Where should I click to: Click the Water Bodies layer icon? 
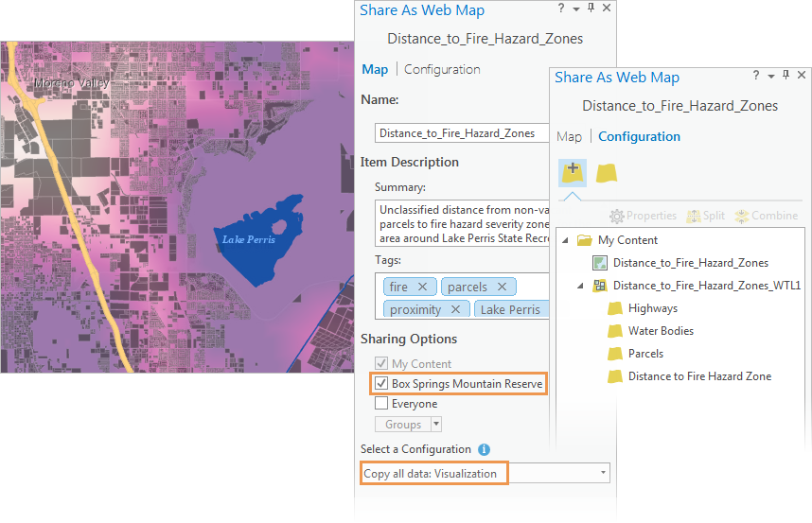pos(615,331)
